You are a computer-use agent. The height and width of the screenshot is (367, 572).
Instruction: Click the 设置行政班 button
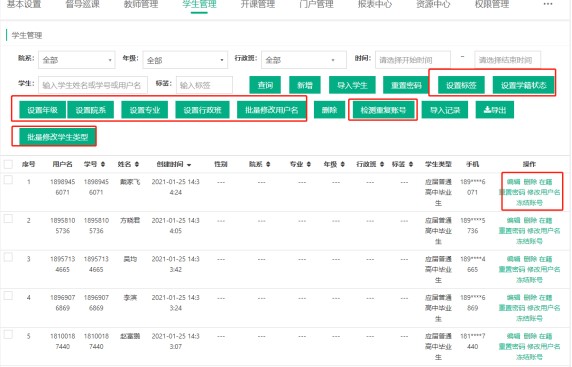pos(202,110)
